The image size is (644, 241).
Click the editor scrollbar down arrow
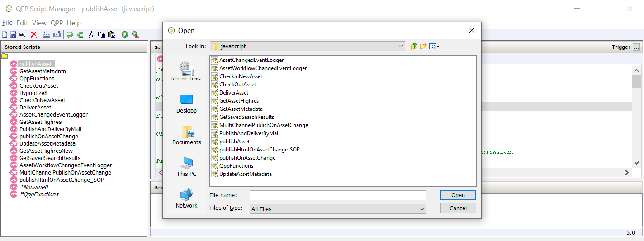(x=636, y=162)
